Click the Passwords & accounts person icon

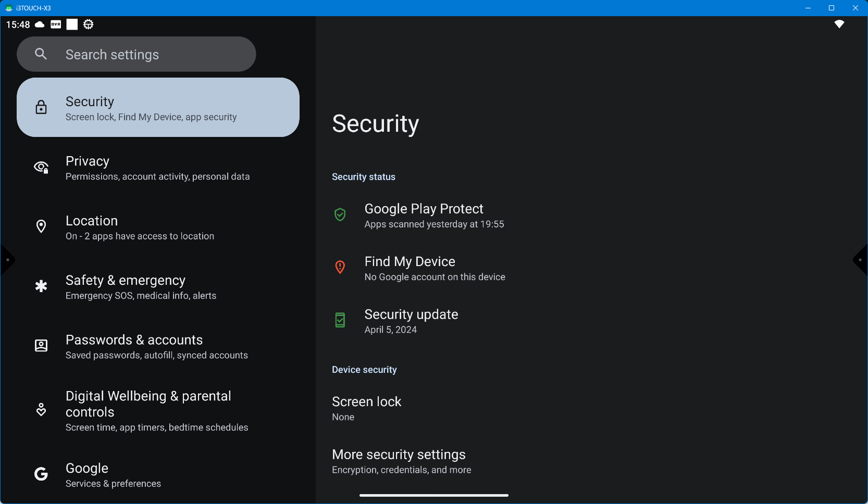[41, 346]
